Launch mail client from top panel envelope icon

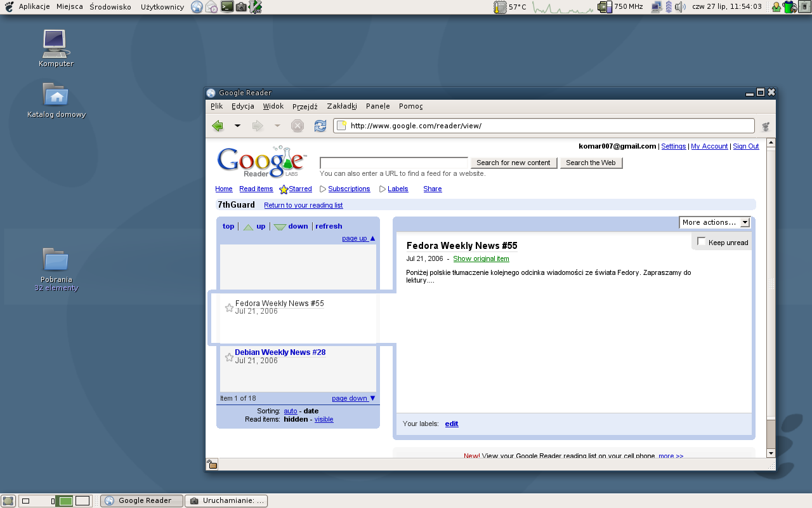(212, 7)
